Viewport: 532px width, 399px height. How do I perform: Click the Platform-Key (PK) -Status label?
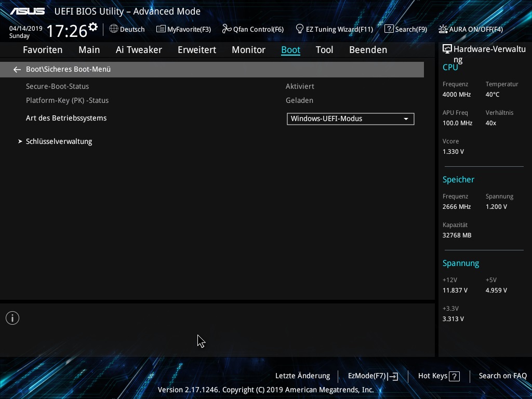click(x=67, y=100)
